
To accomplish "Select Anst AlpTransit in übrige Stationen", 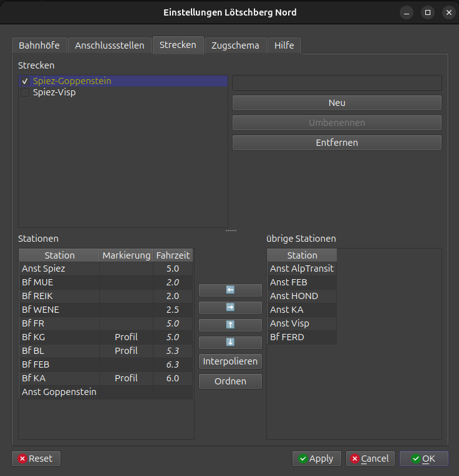I will 302,269.
